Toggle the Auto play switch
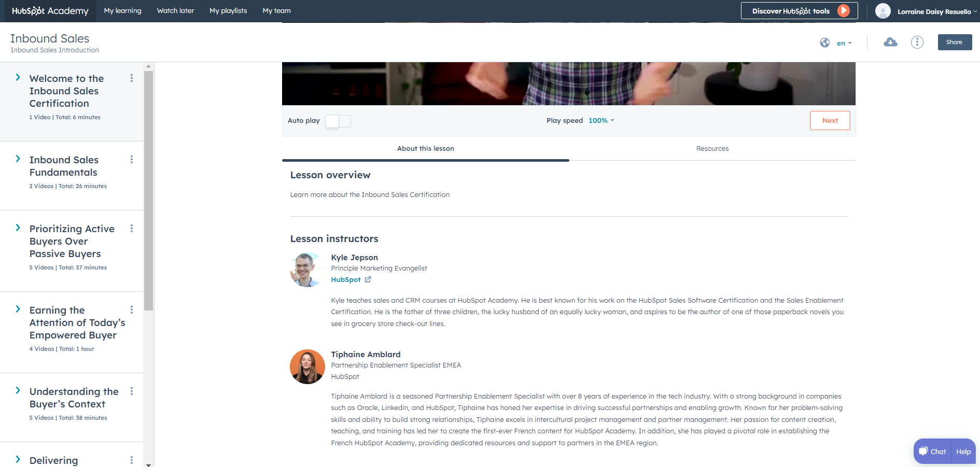Viewport: 980px width, 467px height. [x=338, y=121]
